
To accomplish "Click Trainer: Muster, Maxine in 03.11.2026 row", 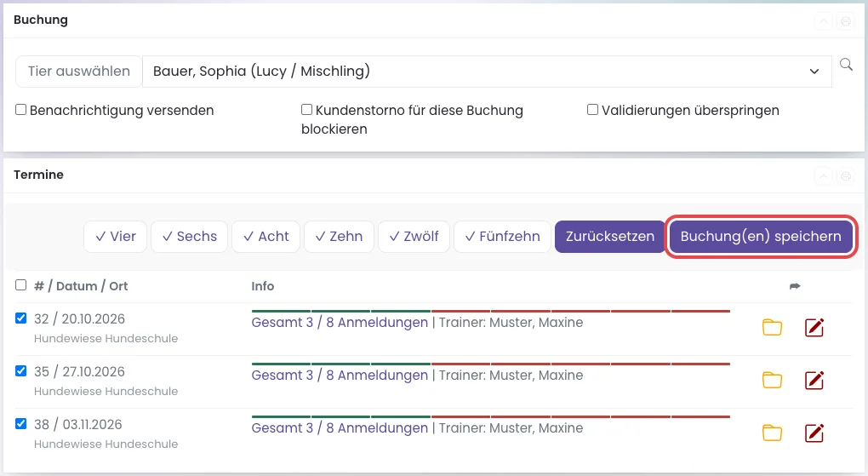I will click(x=511, y=427).
